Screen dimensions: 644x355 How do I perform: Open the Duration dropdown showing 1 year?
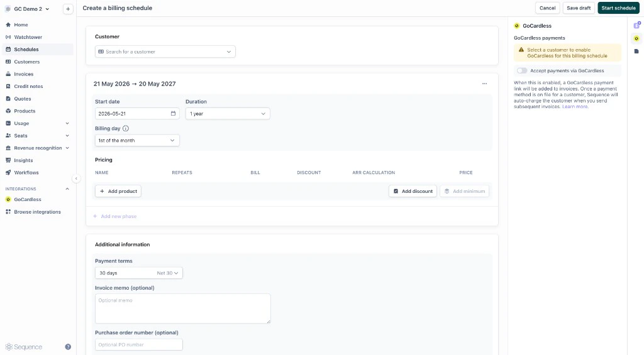pyautogui.click(x=228, y=114)
